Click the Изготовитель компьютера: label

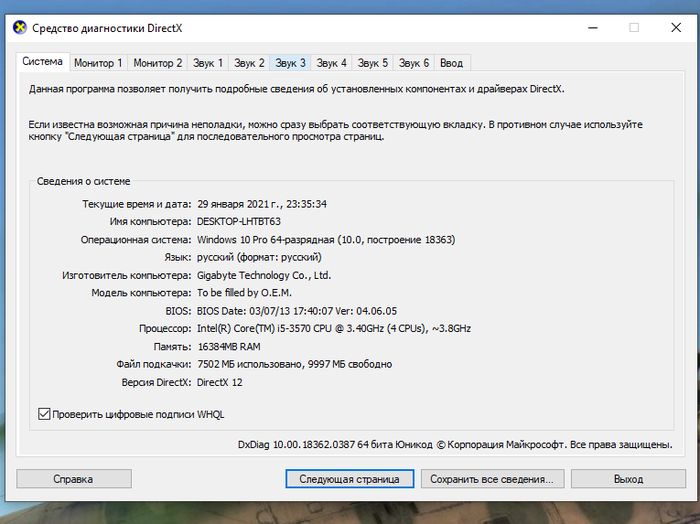(127, 275)
